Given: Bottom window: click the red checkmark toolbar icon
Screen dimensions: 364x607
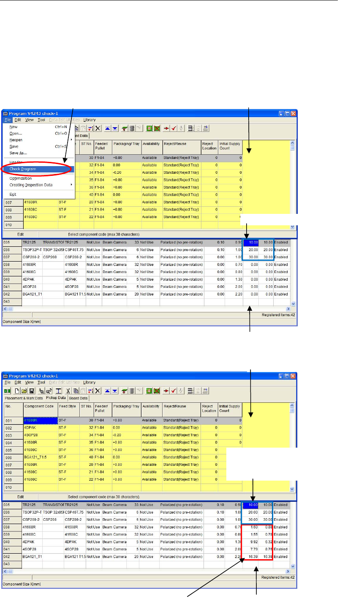Looking at the screenshot, I should point(173,391).
